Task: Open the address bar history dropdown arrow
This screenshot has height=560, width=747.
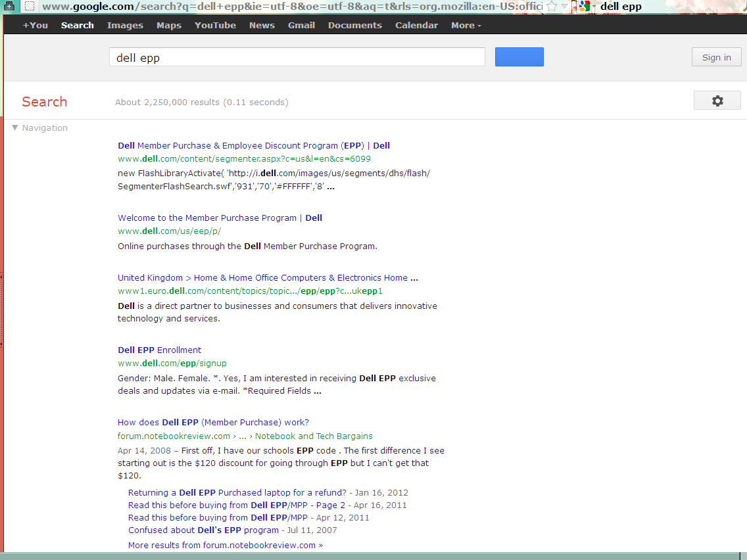Action: [564, 7]
